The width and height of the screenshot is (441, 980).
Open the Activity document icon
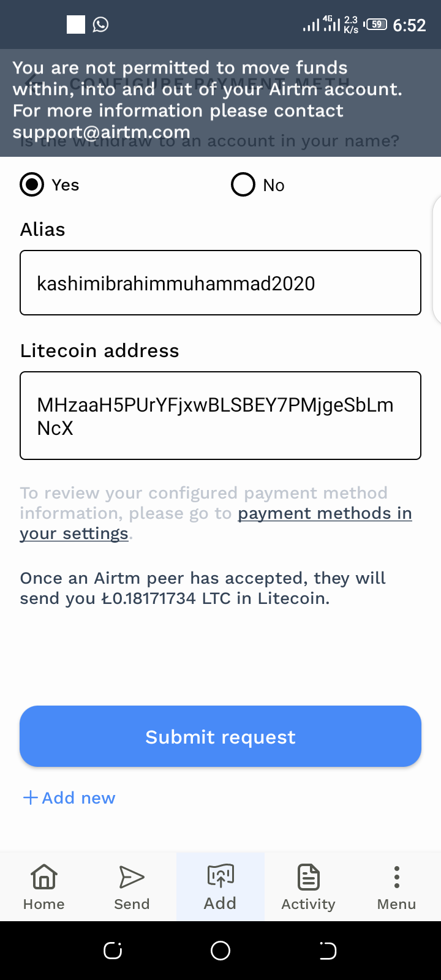click(x=308, y=877)
